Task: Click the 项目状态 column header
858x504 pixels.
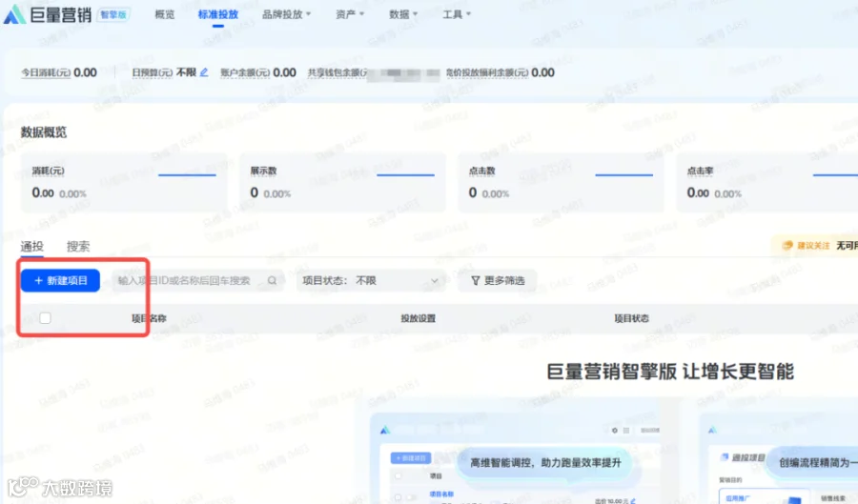Action: (x=631, y=318)
